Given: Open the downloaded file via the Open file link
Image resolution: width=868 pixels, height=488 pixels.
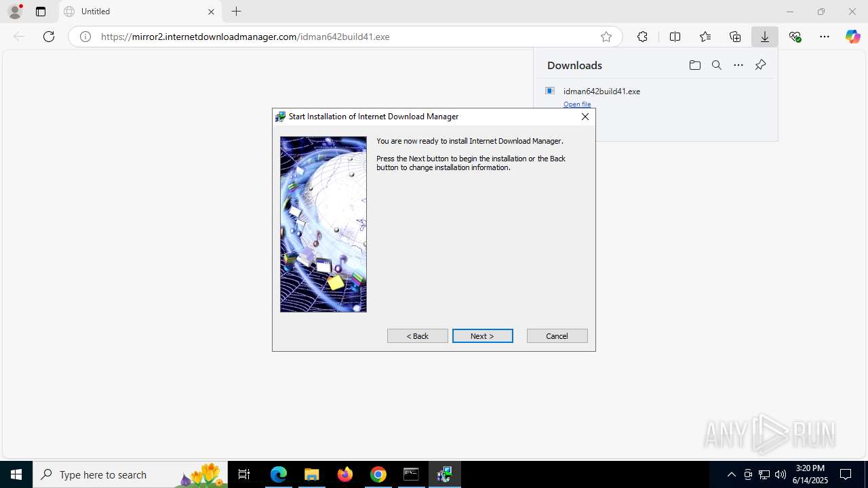Looking at the screenshot, I should coord(577,104).
